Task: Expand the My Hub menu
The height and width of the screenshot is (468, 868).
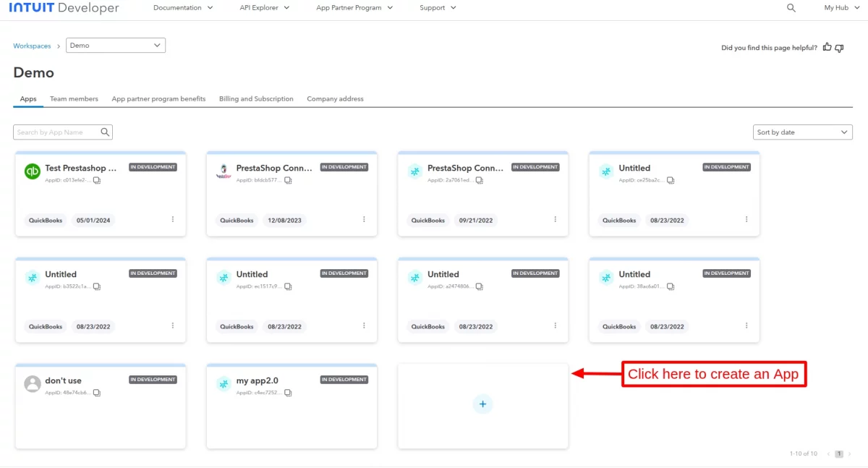Action: 840,8
